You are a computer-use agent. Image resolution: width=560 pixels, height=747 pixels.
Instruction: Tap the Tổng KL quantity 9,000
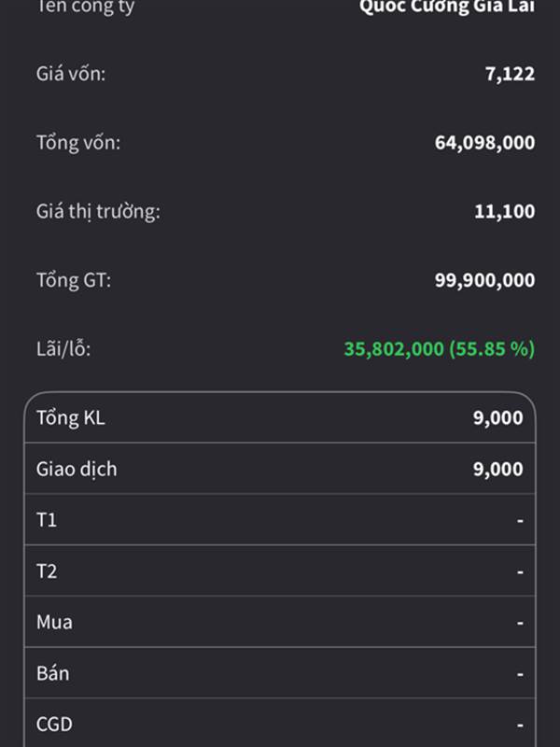click(497, 417)
